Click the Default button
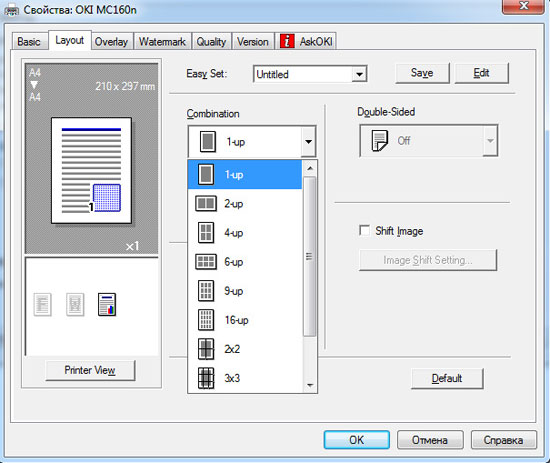The height and width of the screenshot is (463, 550). (447, 378)
